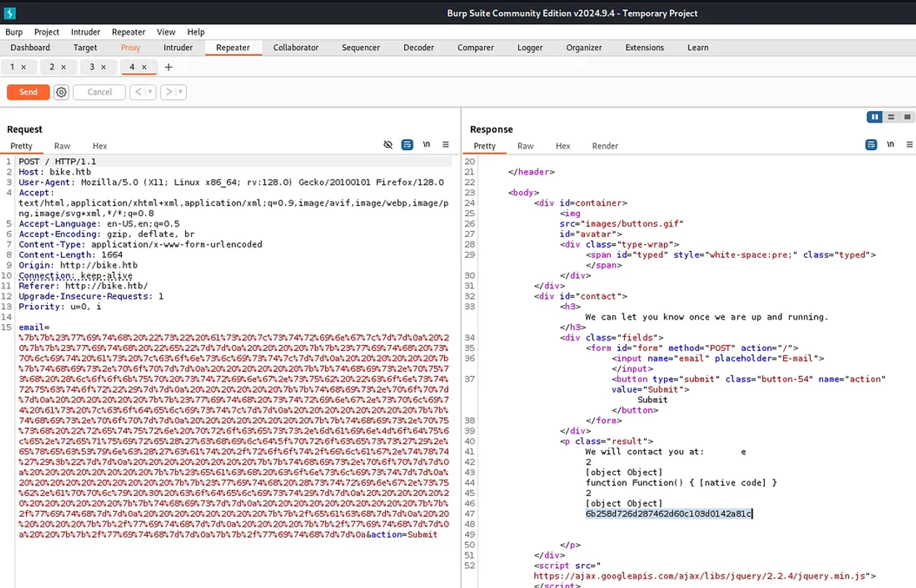This screenshot has width=916, height=588.
Task: Go forward to next request in history
Action: (169, 92)
